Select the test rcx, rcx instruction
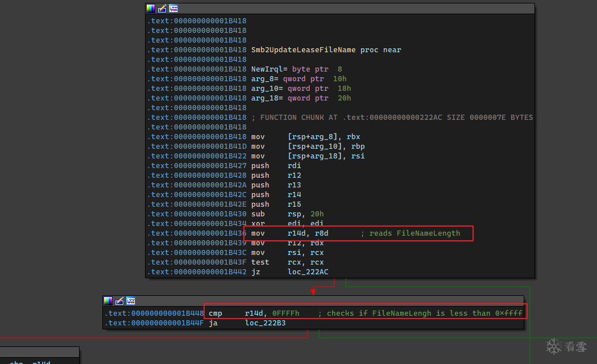This screenshot has height=364, width=597. point(288,262)
